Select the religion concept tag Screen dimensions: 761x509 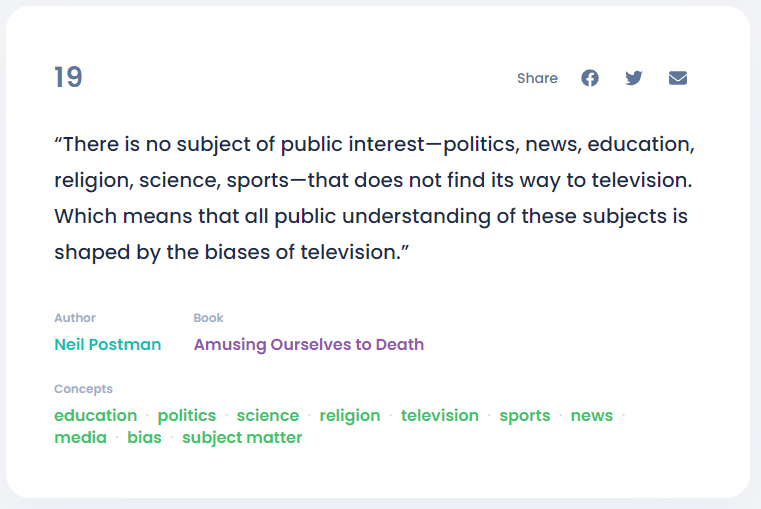pos(350,416)
